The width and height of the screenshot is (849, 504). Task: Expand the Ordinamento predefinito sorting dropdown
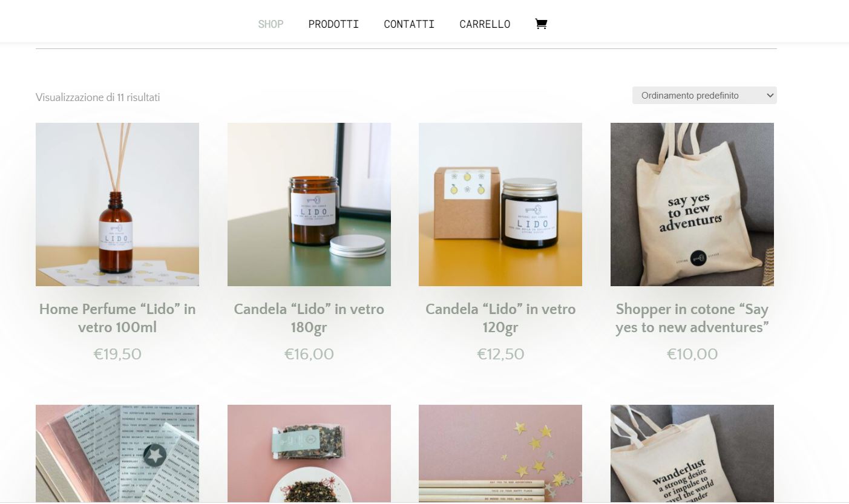[x=704, y=96]
